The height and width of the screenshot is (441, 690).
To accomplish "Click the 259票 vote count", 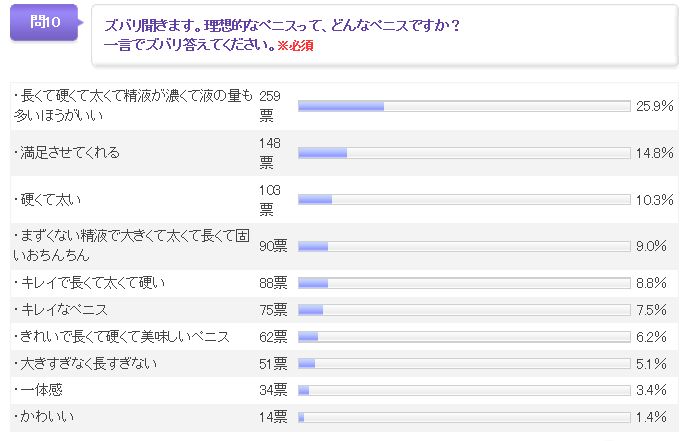I will point(268,105).
